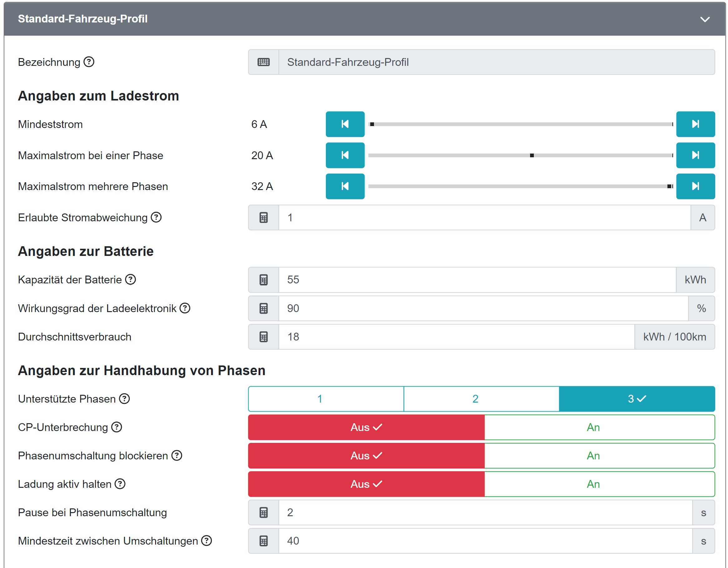Click Aus button for Ladung aktiv halten
Image resolution: width=728 pixels, height=568 pixels.
pyautogui.click(x=366, y=484)
